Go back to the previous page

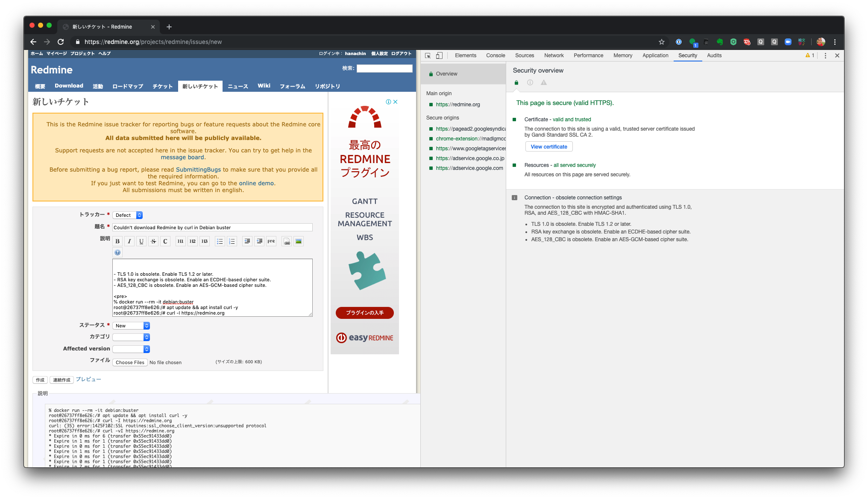[x=33, y=42]
